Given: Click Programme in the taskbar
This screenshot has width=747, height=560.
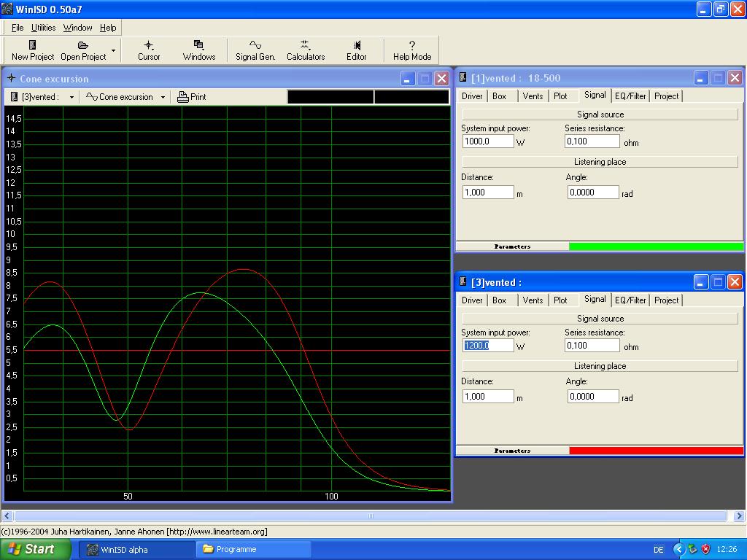Looking at the screenshot, I should click(x=253, y=549).
